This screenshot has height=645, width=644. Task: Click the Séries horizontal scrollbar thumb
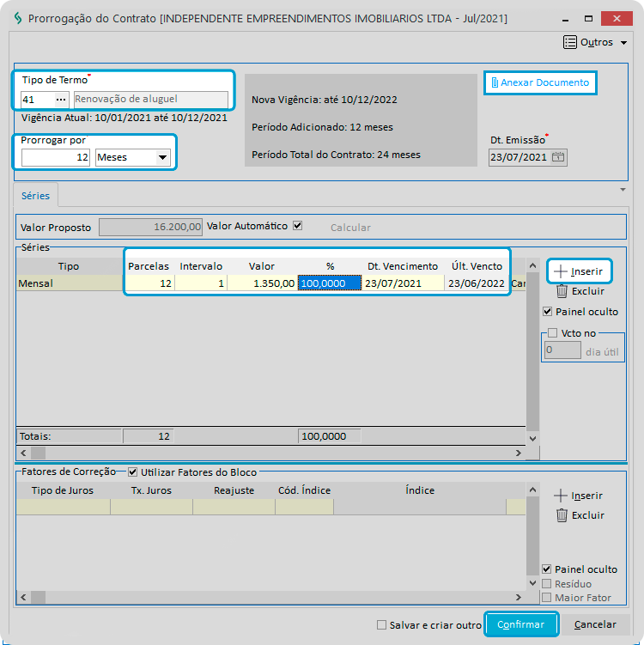click(x=39, y=453)
